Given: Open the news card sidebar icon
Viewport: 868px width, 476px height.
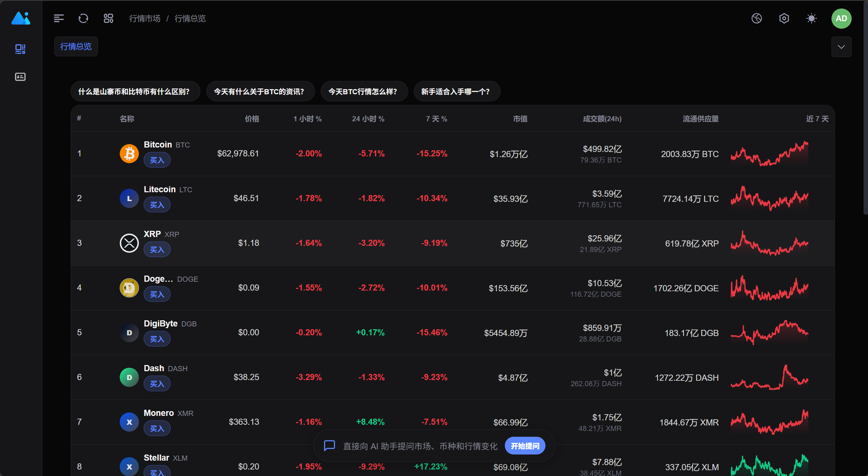Looking at the screenshot, I should (20, 77).
